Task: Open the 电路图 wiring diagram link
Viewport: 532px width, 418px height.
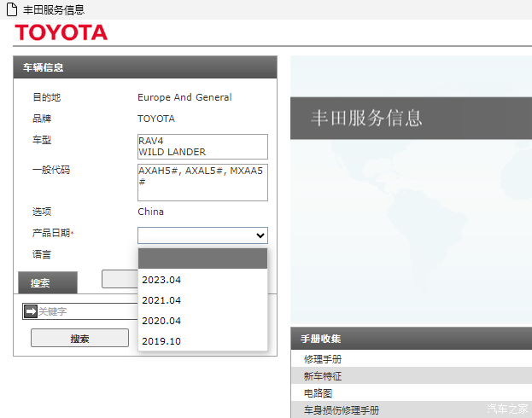Action: [318, 393]
